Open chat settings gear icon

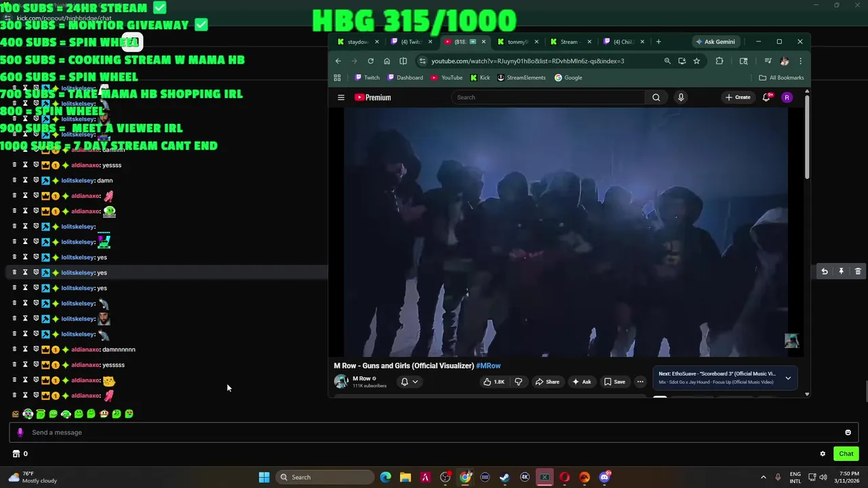point(823,454)
